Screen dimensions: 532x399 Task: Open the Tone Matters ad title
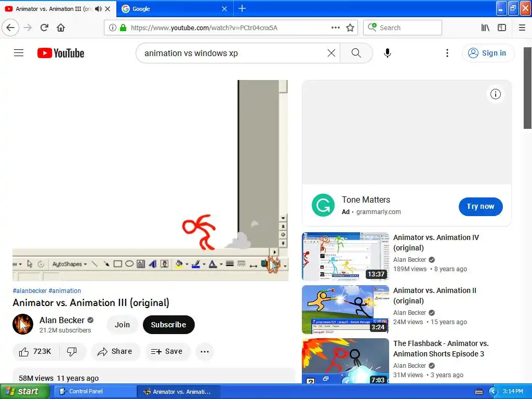pos(366,200)
